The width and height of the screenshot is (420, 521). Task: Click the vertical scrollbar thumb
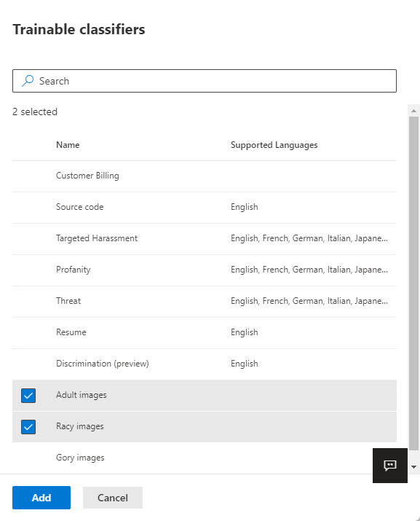413,283
